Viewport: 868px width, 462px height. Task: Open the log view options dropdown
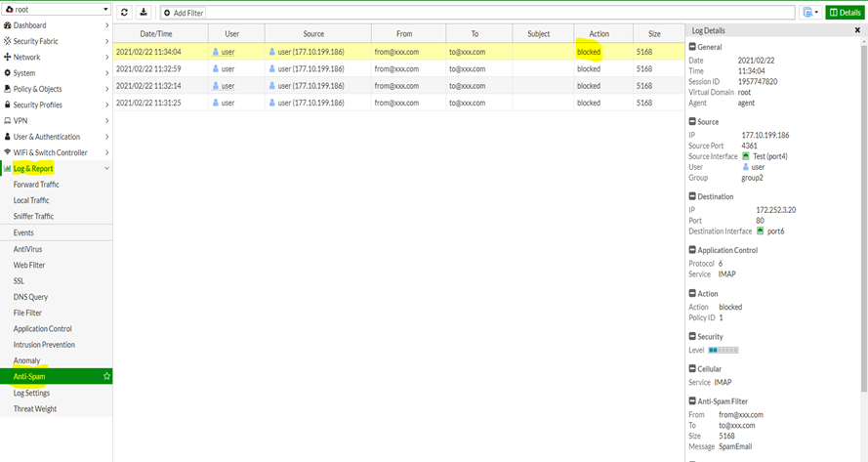tap(809, 13)
